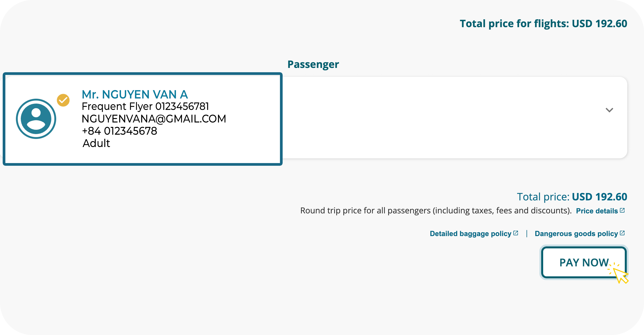Click the external-link icon after Dangerous goods policy

(x=622, y=233)
